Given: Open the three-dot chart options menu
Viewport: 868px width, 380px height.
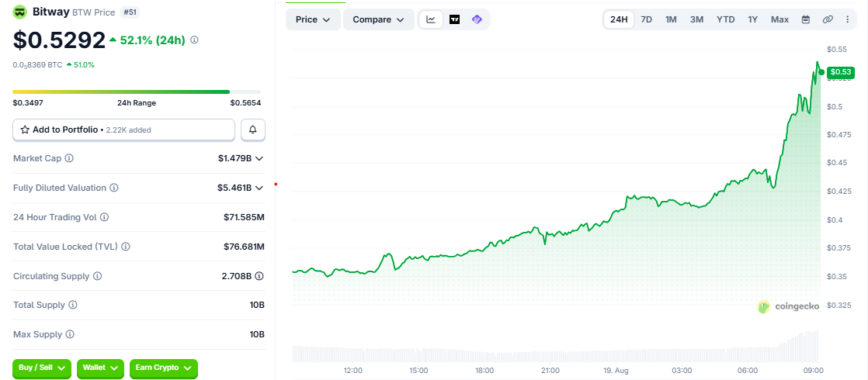Looking at the screenshot, I should (x=848, y=19).
